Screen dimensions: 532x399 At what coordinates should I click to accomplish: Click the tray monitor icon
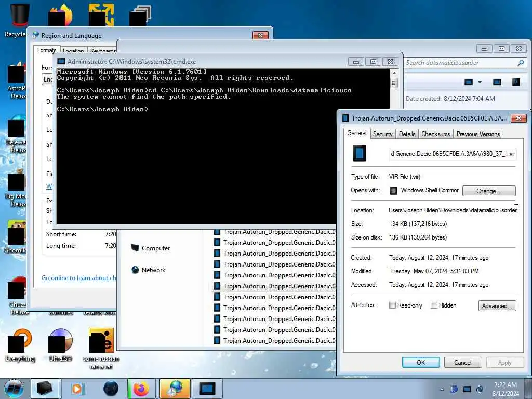pyautogui.click(x=467, y=389)
